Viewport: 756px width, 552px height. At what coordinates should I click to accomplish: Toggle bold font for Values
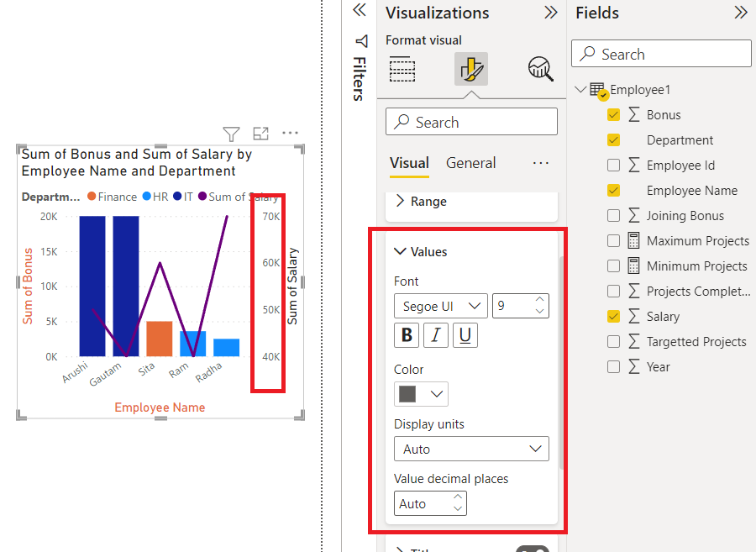(407, 335)
